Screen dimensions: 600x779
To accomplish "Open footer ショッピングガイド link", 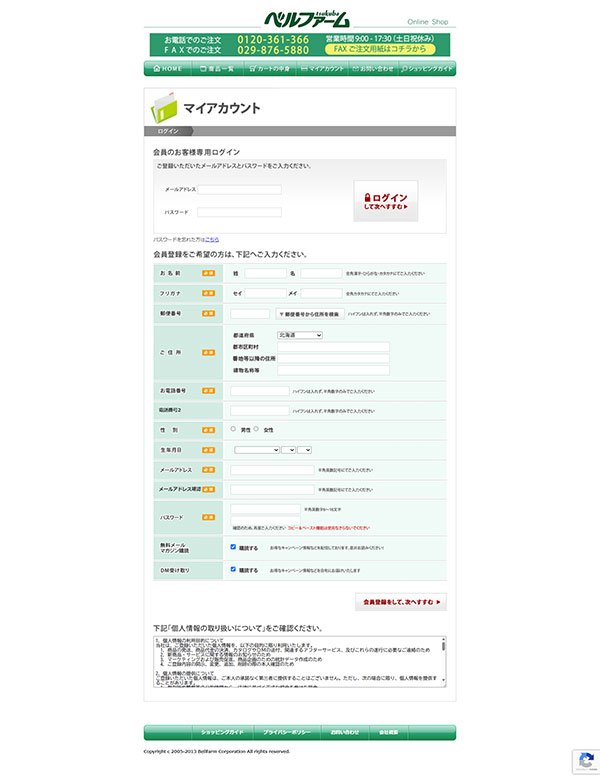I will click(x=222, y=732).
